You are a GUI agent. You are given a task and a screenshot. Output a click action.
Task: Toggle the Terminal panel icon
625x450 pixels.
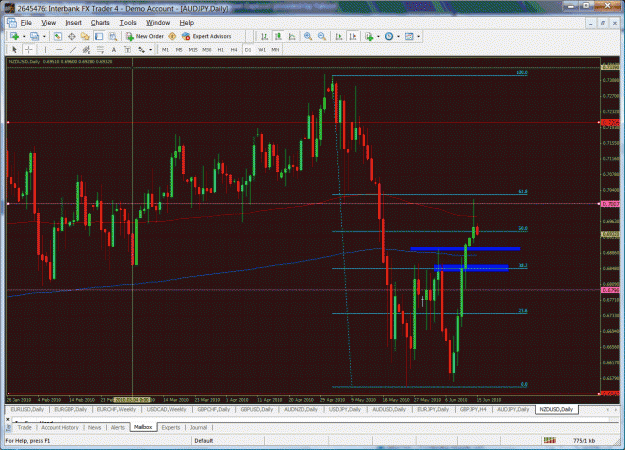(x=99, y=36)
